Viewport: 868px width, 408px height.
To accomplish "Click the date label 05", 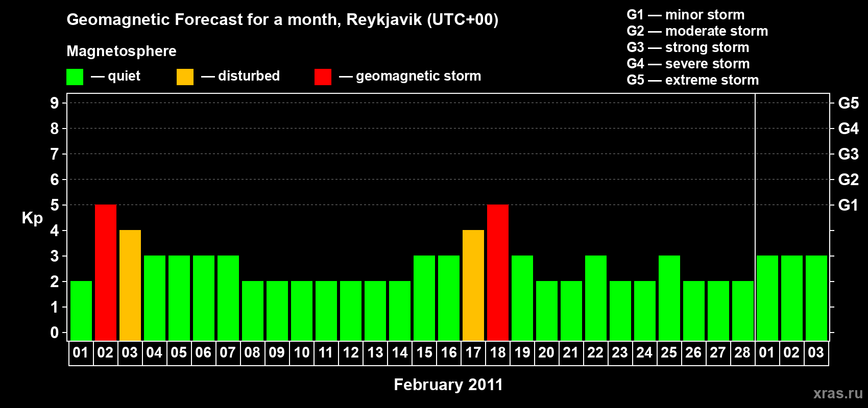I will pyautogui.click(x=179, y=352).
